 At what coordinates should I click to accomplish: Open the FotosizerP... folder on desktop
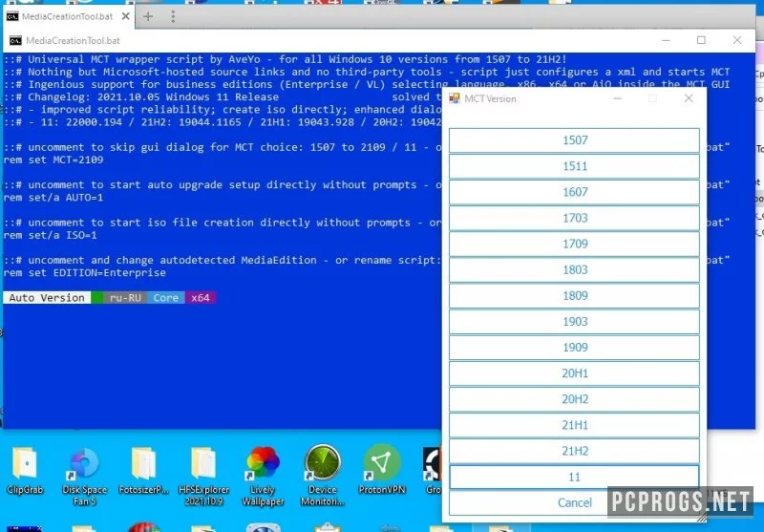click(x=144, y=470)
